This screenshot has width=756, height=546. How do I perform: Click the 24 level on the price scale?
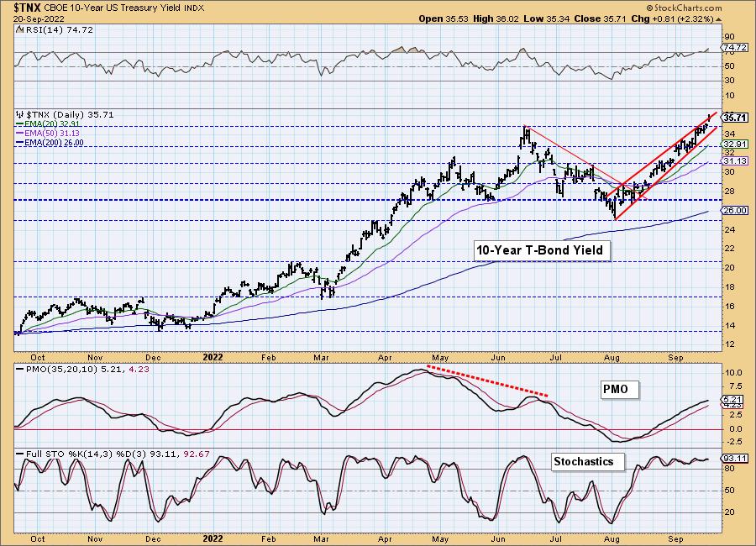click(x=729, y=229)
